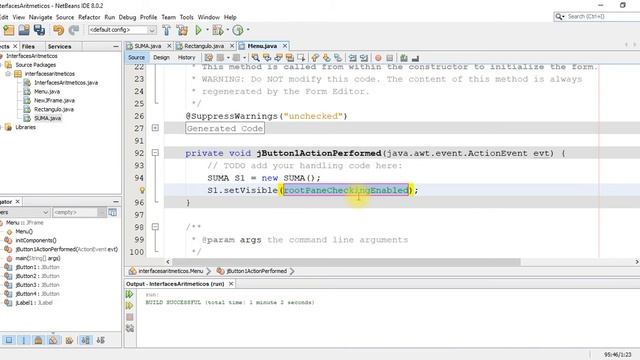Click the Last Edit icon in the editor toolbar
The width and height of the screenshot is (640, 360).
(x=209, y=58)
